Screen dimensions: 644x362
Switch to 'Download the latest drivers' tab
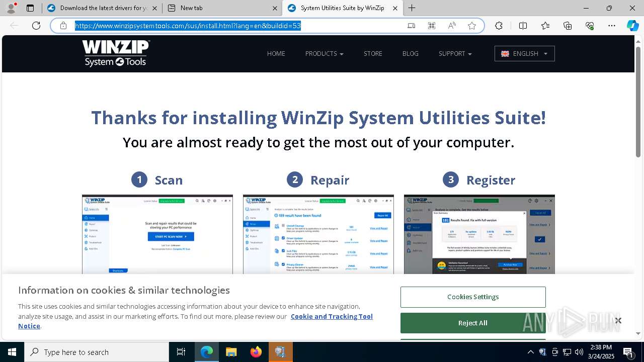102,8
